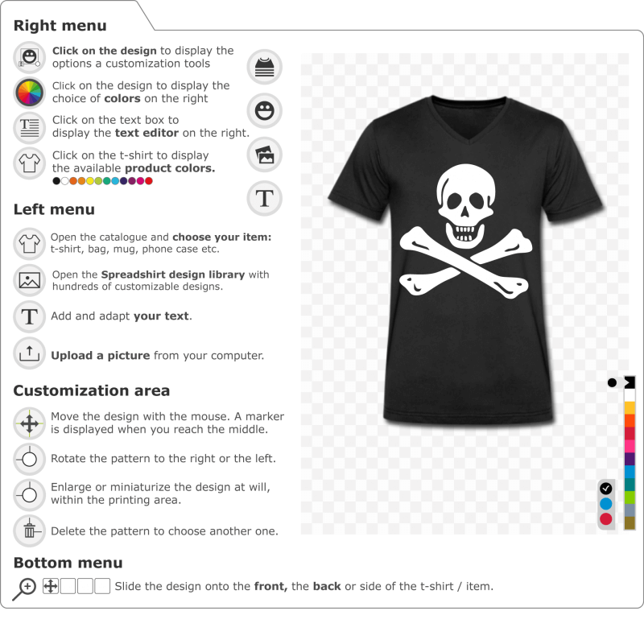644x644 pixels.
Task: Click the skull and crossbones design
Action: point(466,231)
